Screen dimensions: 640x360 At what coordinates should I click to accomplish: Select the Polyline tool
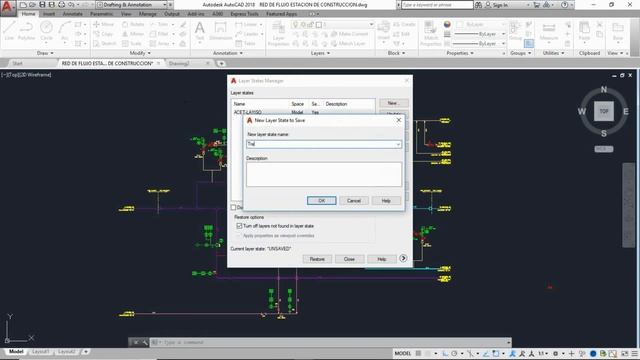click(x=26, y=31)
